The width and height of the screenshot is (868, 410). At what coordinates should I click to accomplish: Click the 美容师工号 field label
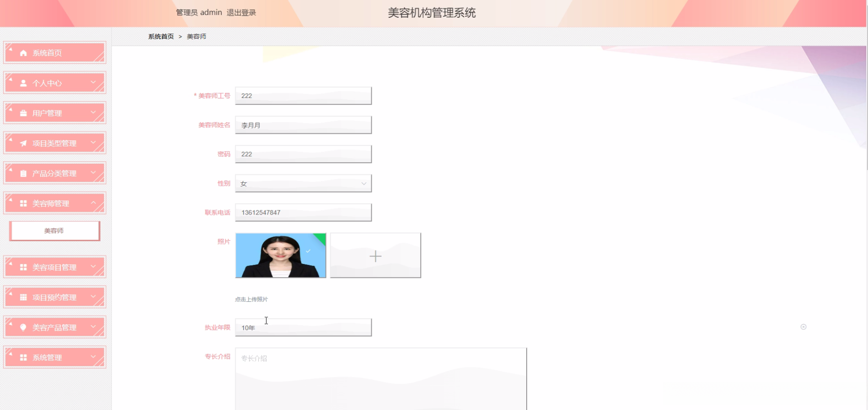[x=214, y=96]
